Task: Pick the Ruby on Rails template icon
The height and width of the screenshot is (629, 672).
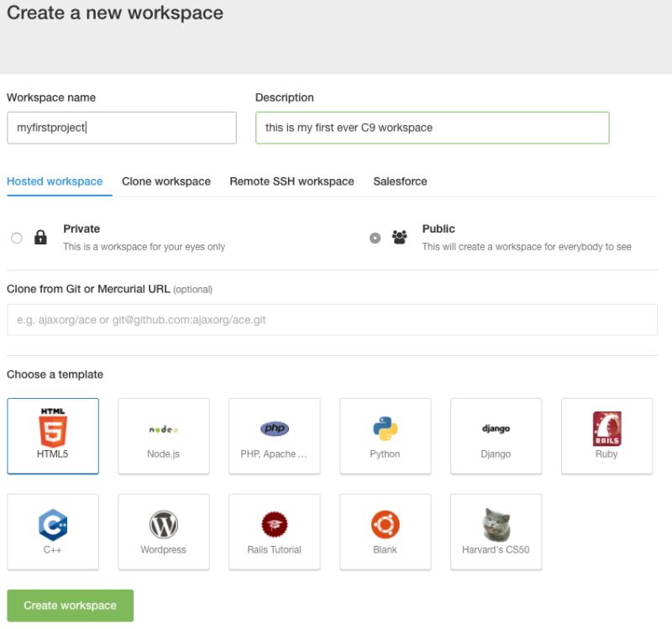Action: [x=606, y=429]
